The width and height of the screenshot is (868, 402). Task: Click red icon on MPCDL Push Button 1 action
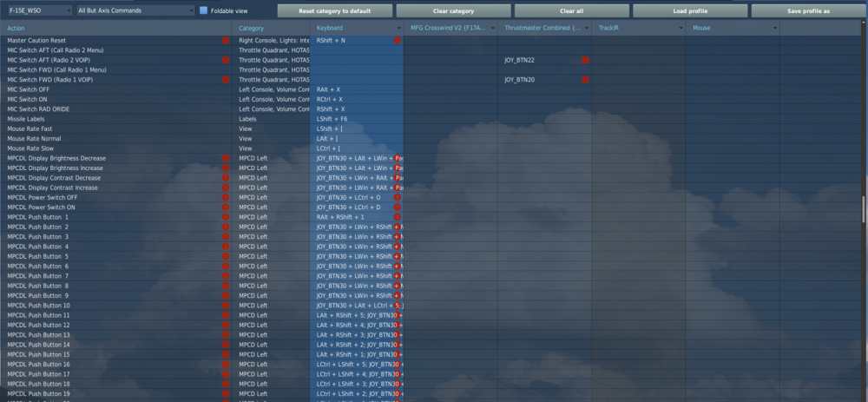point(226,217)
